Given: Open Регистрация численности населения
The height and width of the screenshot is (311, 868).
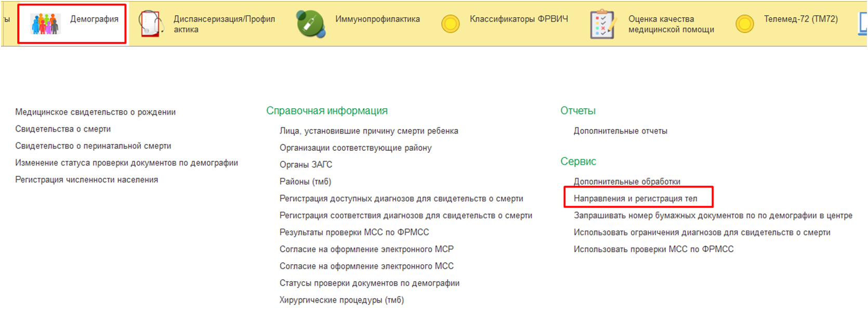Looking at the screenshot, I should click(86, 180).
